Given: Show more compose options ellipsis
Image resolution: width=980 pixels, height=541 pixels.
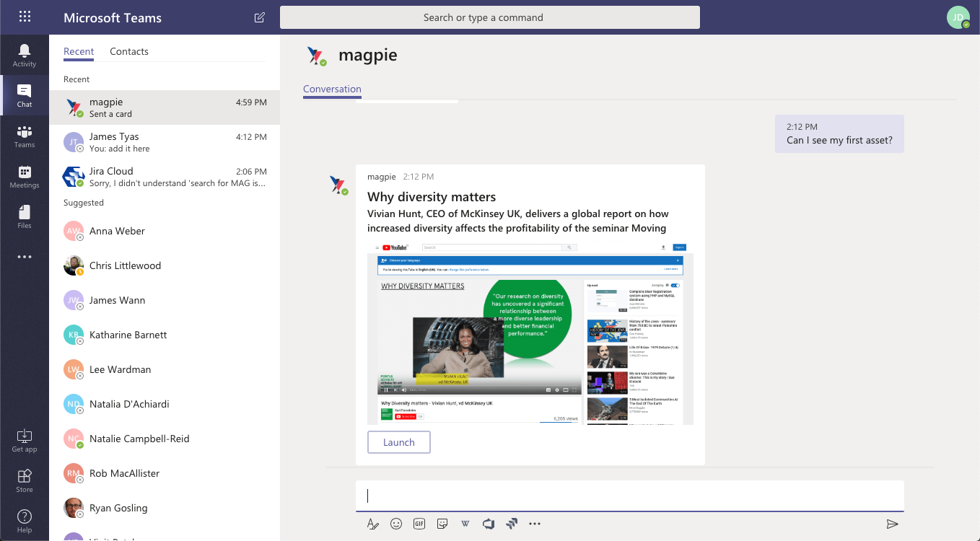Looking at the screenshot, I should coord(535,524).
